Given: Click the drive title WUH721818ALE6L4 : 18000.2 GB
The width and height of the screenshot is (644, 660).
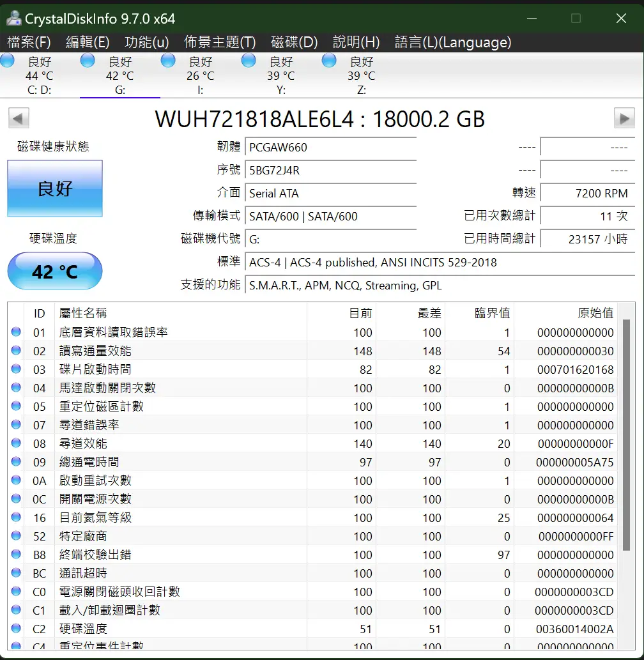Looking at the screenshot, I should coord(320,119).
